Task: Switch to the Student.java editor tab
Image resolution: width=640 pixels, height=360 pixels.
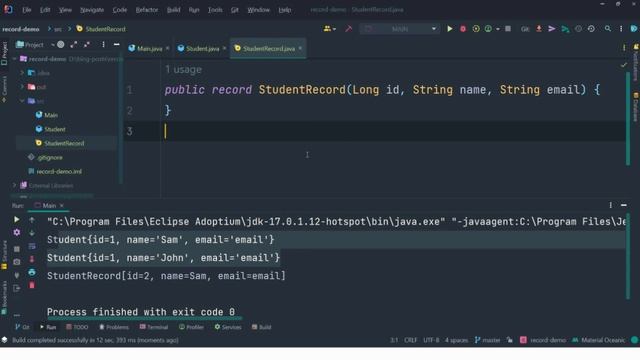Action: [x=202, y=48]
